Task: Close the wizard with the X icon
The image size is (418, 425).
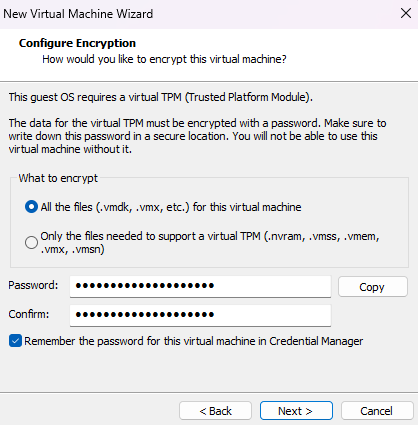Action: click(406, 13)
